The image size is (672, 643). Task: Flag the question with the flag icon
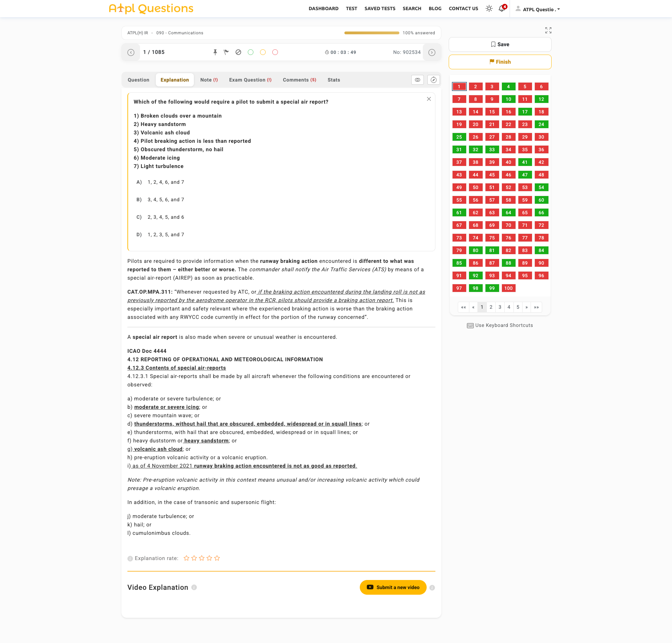coord(226,52)
